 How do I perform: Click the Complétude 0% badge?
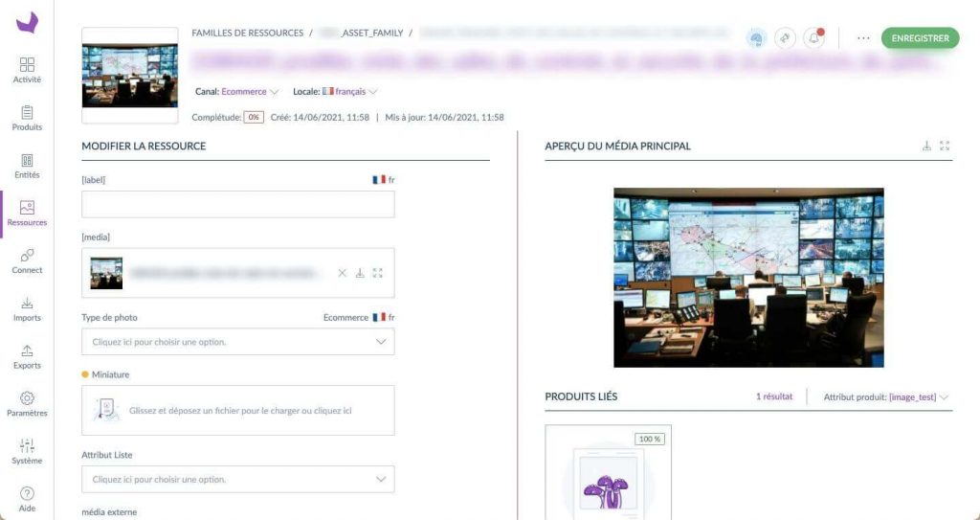tap(253, 117)
